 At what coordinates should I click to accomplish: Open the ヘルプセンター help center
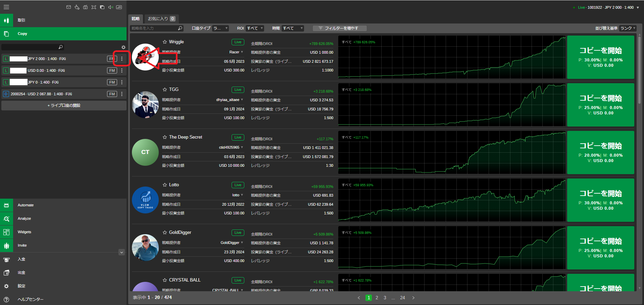tap(63, 299)
